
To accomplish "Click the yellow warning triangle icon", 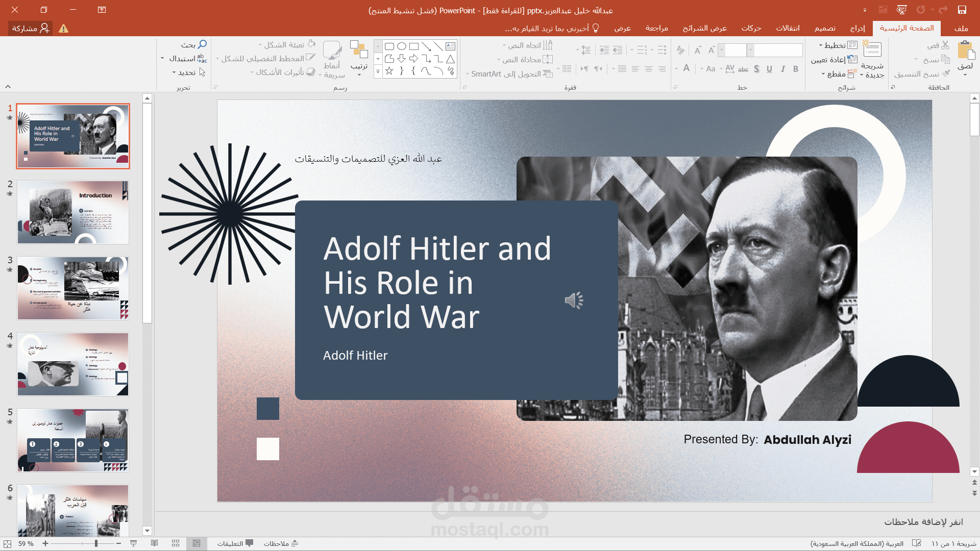I will click(64, 29).
